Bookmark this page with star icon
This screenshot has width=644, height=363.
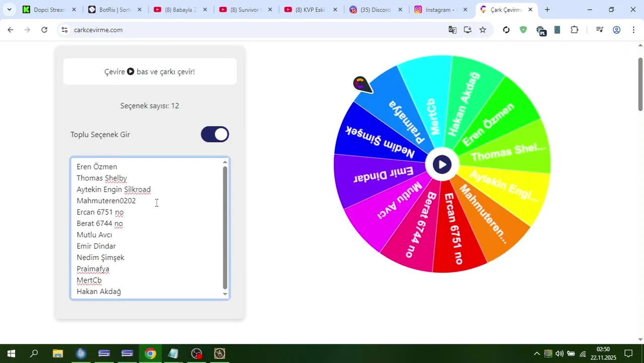(x=483, y=30)
